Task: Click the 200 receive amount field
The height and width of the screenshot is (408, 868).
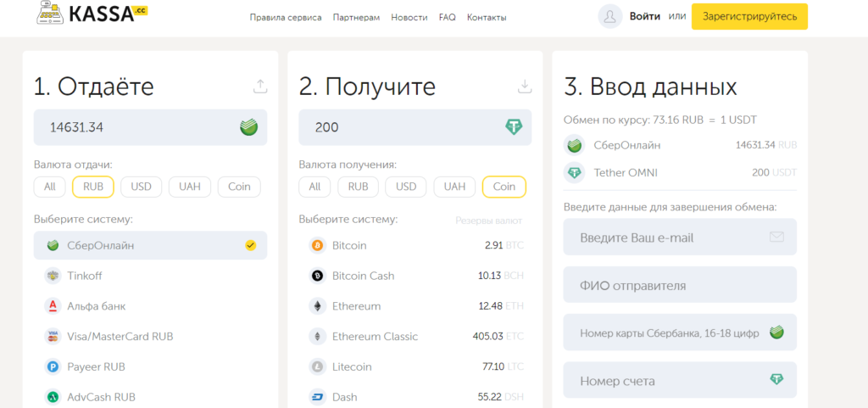Action: click(415, 127)
